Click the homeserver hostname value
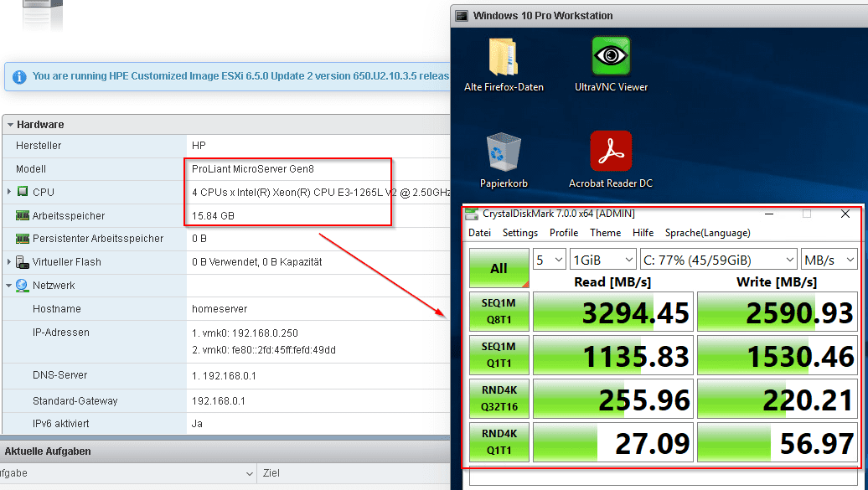This screenshot has height=490, width=868. (x=220, y=309)
